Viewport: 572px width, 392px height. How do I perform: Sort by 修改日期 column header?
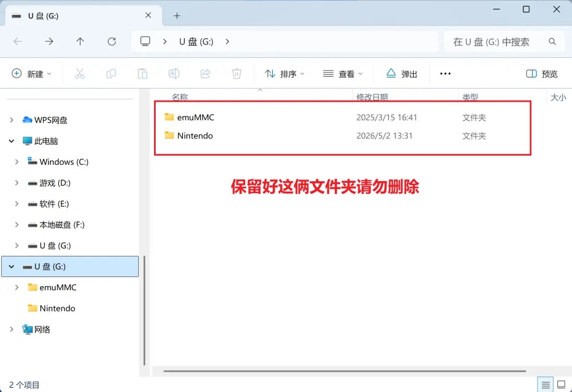(x=372, y=97)
